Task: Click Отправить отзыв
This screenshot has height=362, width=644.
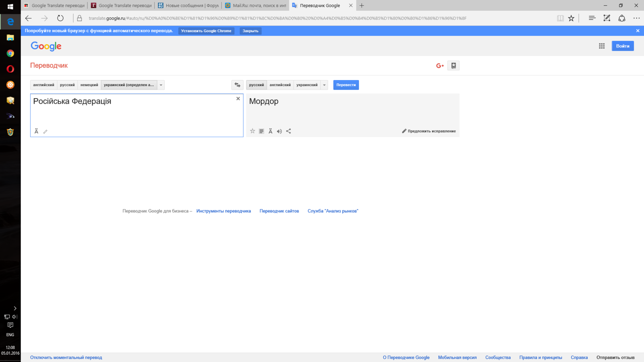Action: click(615, 358)
